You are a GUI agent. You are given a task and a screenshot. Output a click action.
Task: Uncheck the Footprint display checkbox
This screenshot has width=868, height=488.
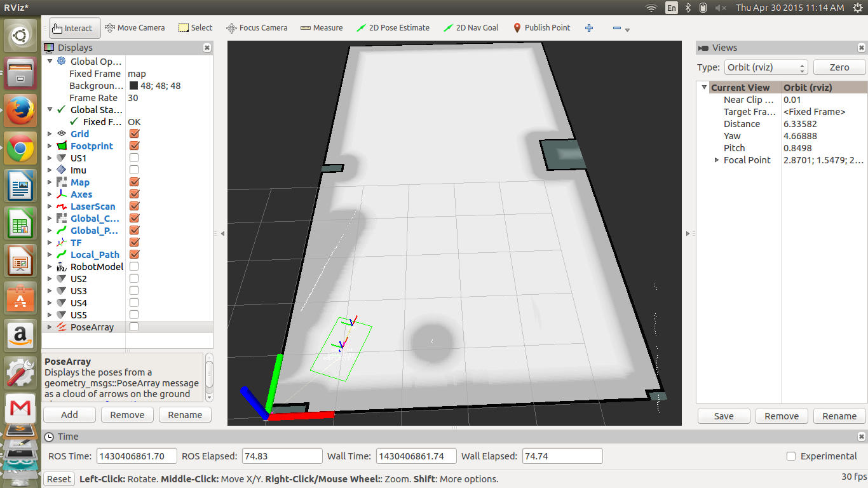[x=134, y=146]
